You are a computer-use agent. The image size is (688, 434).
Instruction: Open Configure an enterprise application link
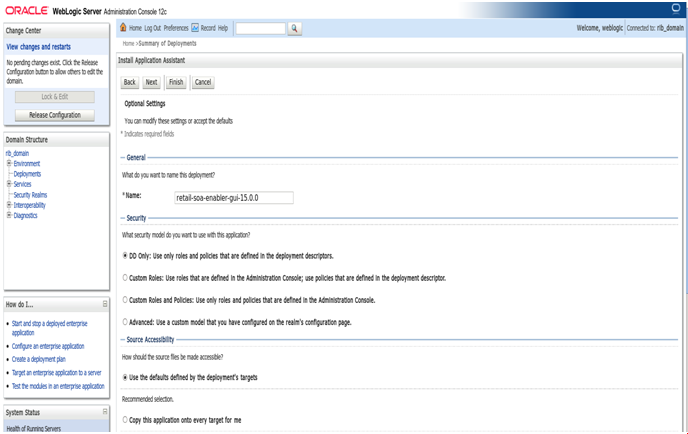coord(48,346)
